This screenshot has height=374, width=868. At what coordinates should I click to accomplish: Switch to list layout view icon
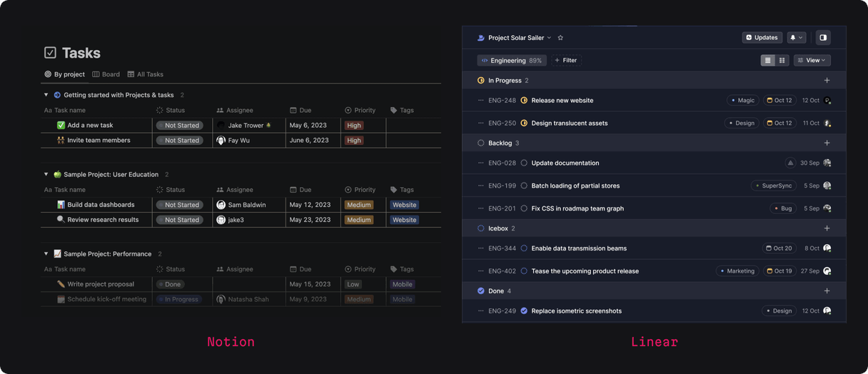768,61
